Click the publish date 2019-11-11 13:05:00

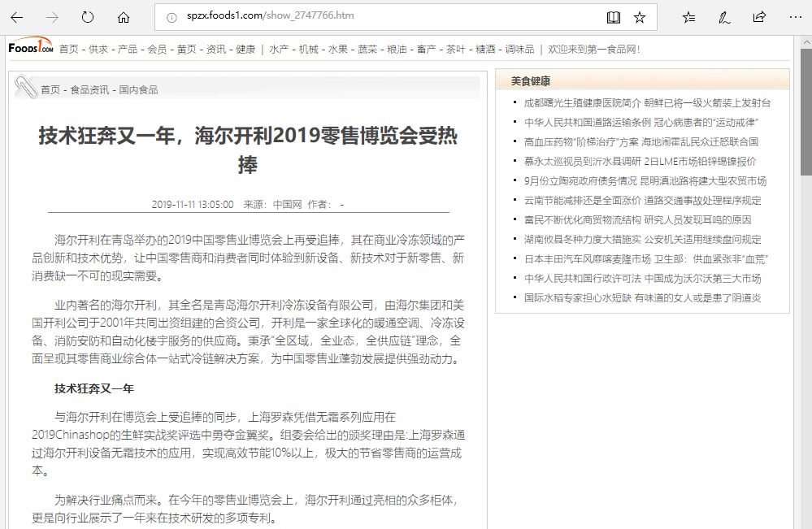[193, 205]
